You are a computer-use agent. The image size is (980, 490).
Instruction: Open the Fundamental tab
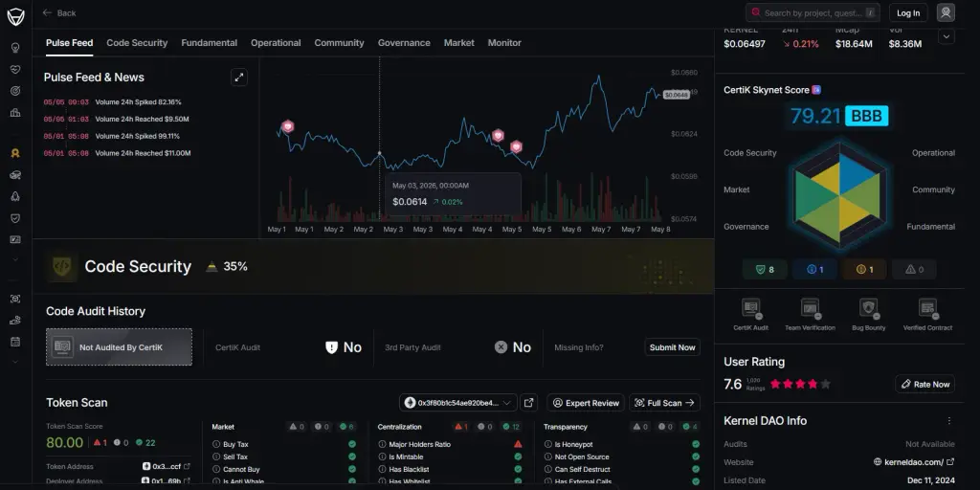[210, 42]
